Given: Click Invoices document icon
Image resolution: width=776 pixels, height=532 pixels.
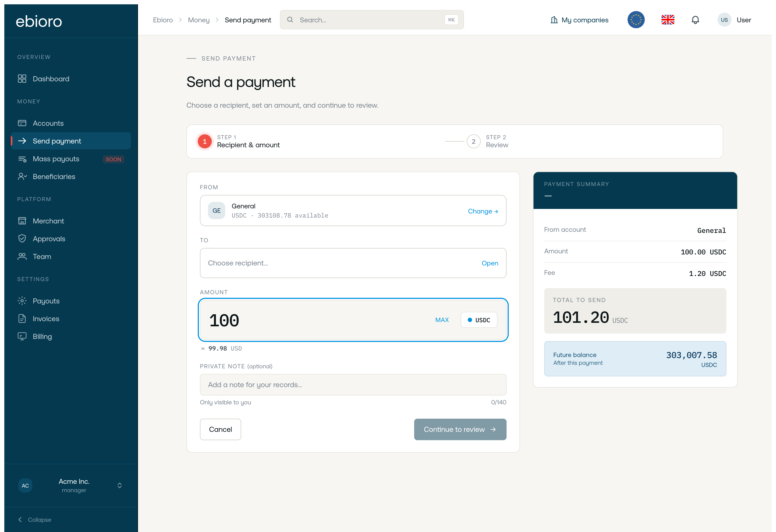Looking at the screenshot, I should coord(22,318).
